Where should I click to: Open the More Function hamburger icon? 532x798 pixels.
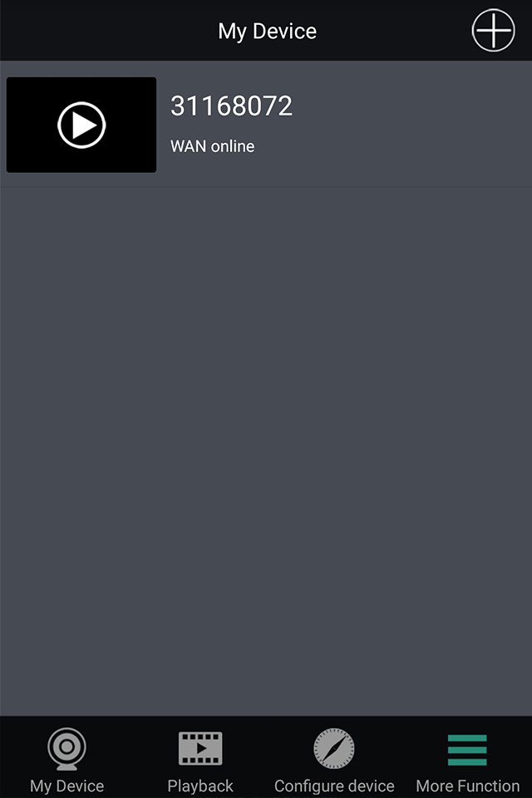[x=467, y=750]
